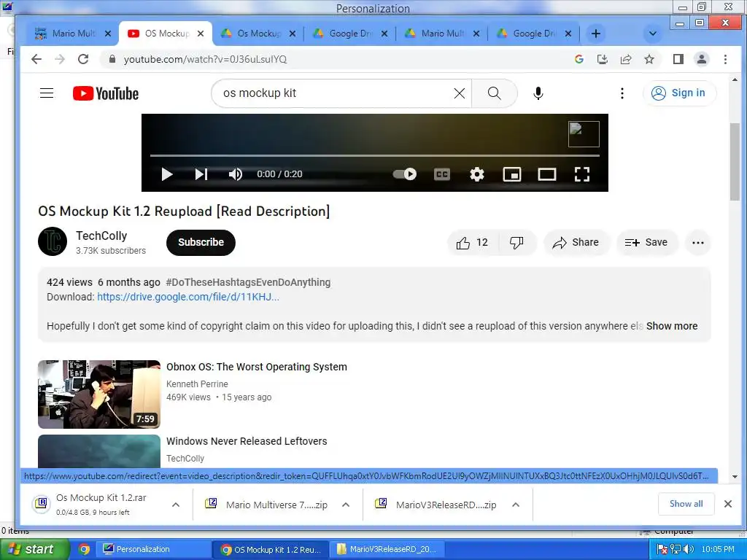
Task: Switch to the last Google Dri tab
Action: (534, 34)
